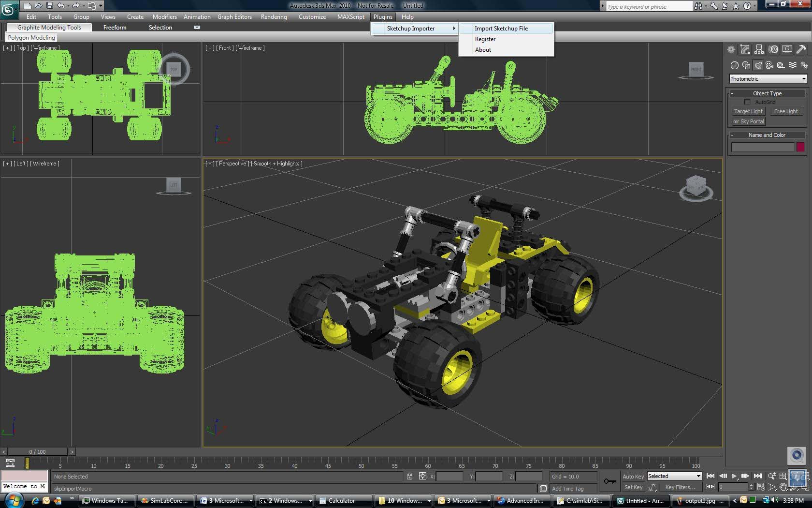Toggle the selection lock padlock

410,477
